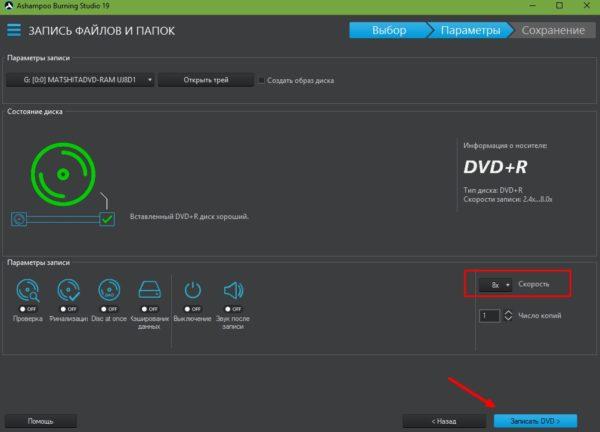
Task: Click the Помощь button
Action: point(41,421)
